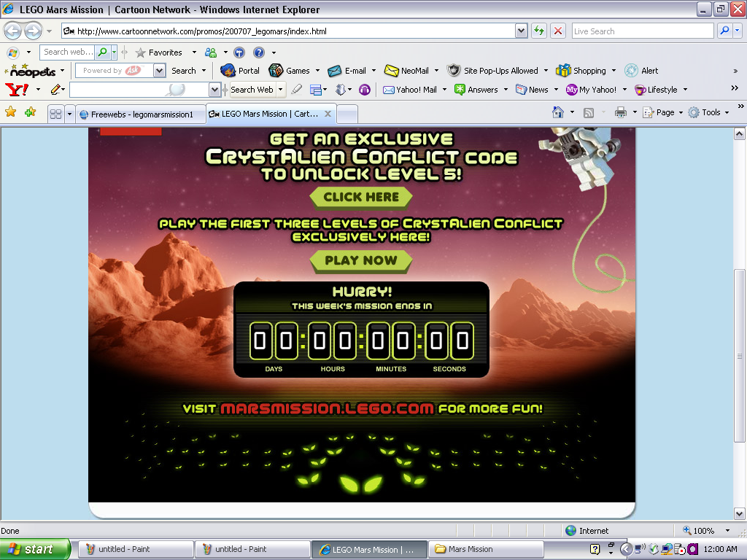The height and width of the screenshot is (560, 747).
Task: Click the Refresh page icon
Action: [539, 31]
